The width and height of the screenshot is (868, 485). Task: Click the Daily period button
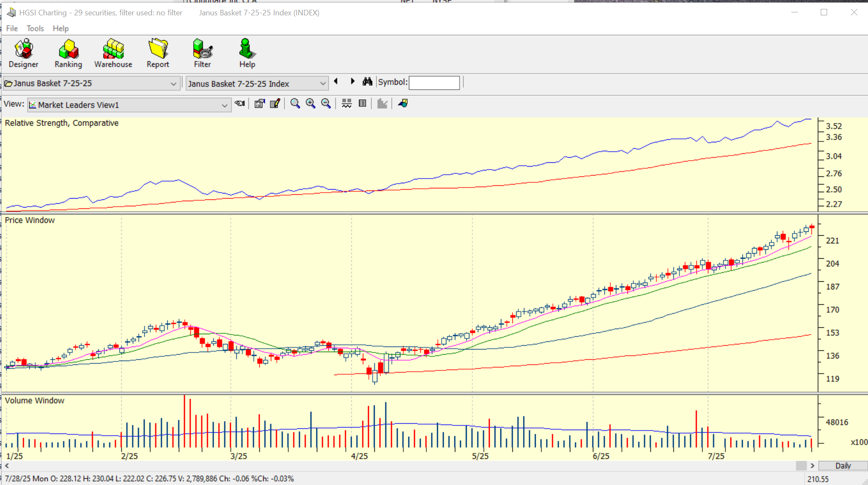pyautogui.click(x=843, y=465)
